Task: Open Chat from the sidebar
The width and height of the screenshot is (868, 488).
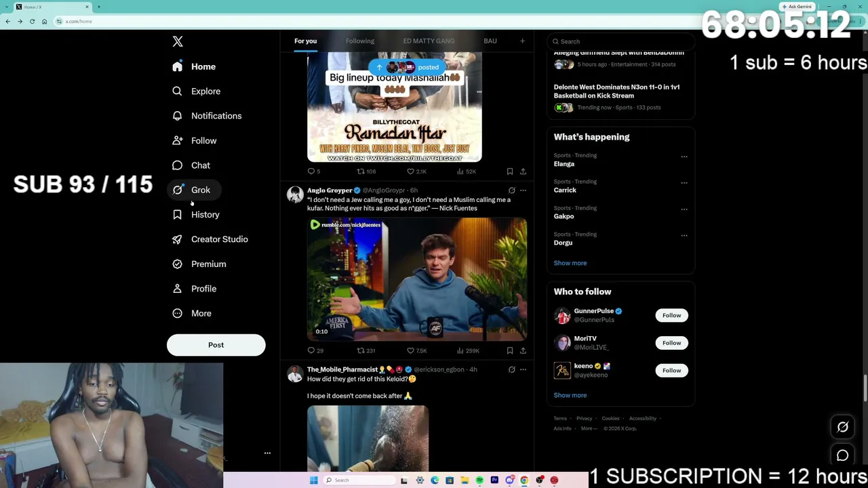Action: tap(191, 165)
